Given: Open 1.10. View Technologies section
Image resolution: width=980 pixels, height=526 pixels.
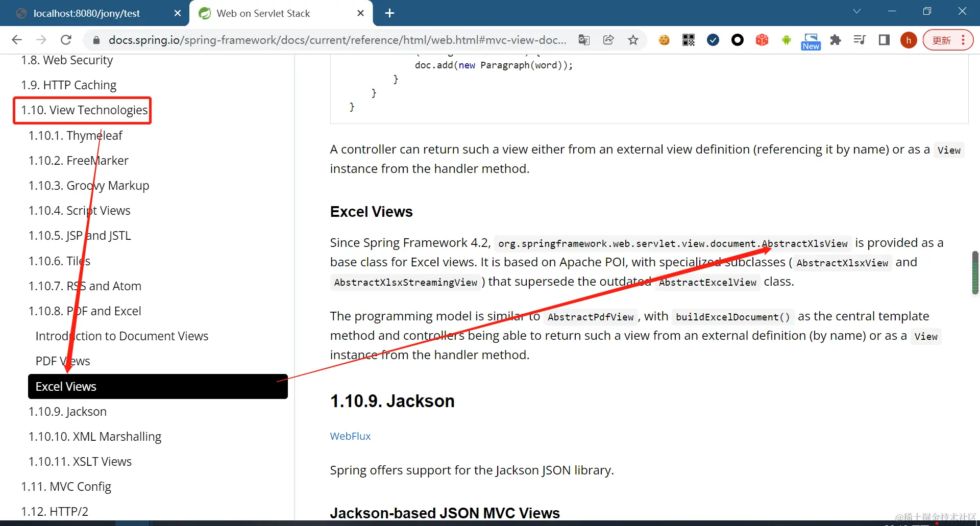Looking at the screenshot, I should pos(84,110).
